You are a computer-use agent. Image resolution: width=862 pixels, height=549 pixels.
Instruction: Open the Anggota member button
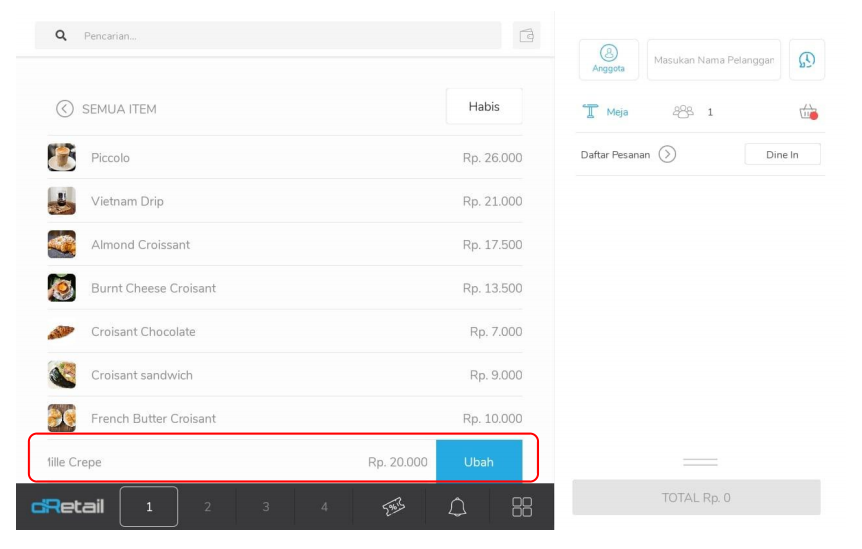pyautogui.click(x=608, y=59)
